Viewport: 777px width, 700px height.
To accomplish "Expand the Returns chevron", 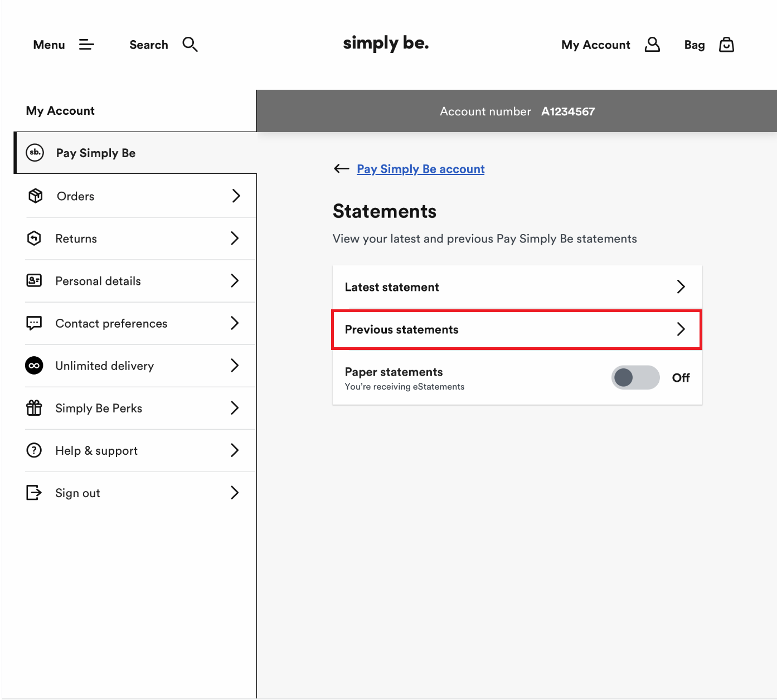I will point(235,238).
